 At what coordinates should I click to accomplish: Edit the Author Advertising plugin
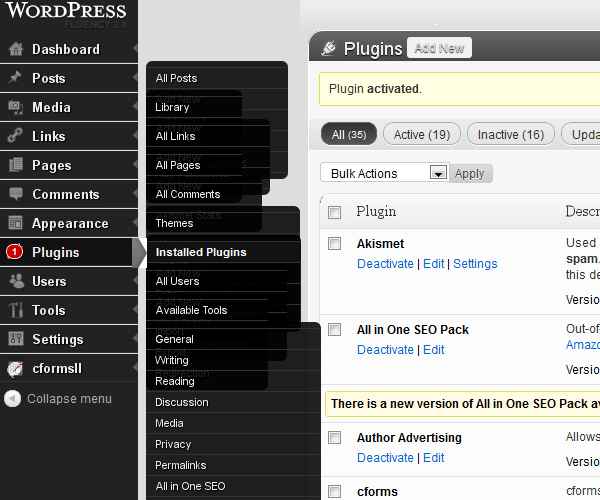click(434, 458)
